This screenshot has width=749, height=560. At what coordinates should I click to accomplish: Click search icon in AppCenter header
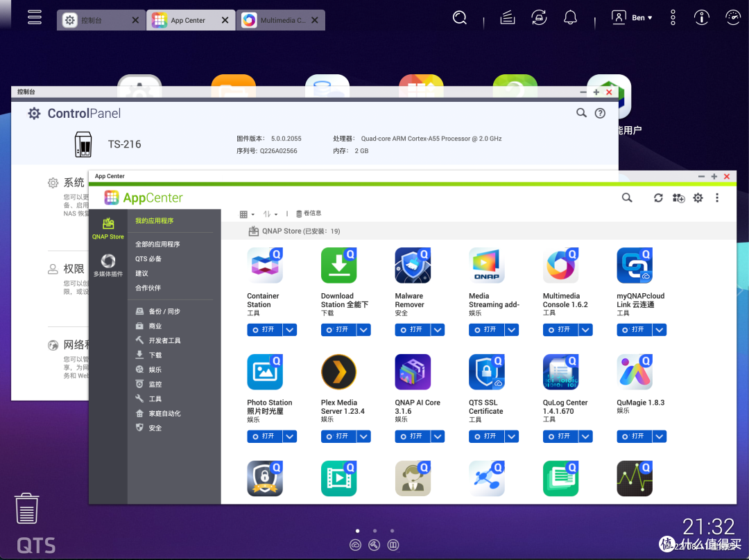pyautogui.click(x=627, y=198)
